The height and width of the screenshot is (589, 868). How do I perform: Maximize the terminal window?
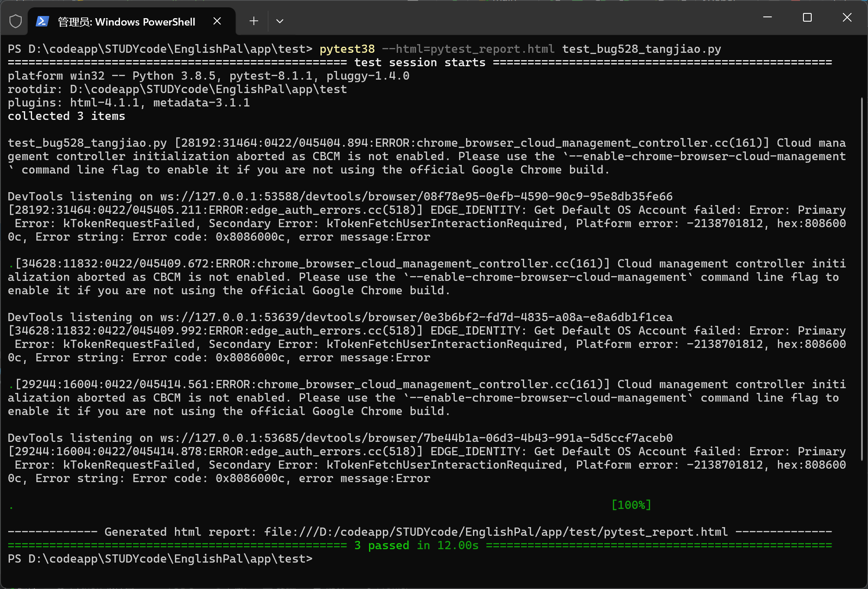pyautogui.click(x=807, y=17)
